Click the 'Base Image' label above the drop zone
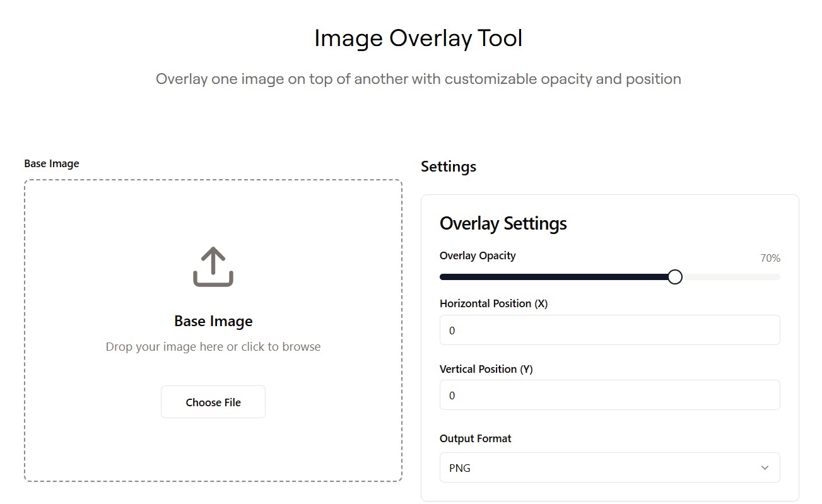This screenshot has width=822, height=504. click(x=52, y=163)
